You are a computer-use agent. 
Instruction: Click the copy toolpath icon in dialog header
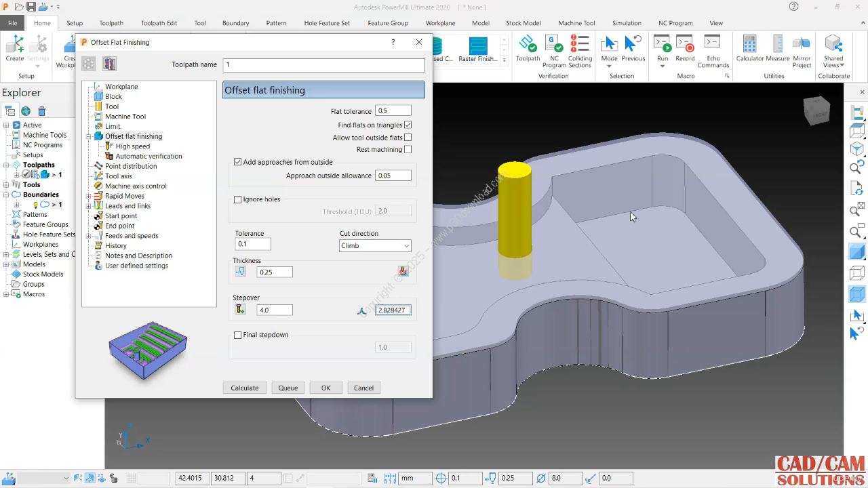point(109,64)
